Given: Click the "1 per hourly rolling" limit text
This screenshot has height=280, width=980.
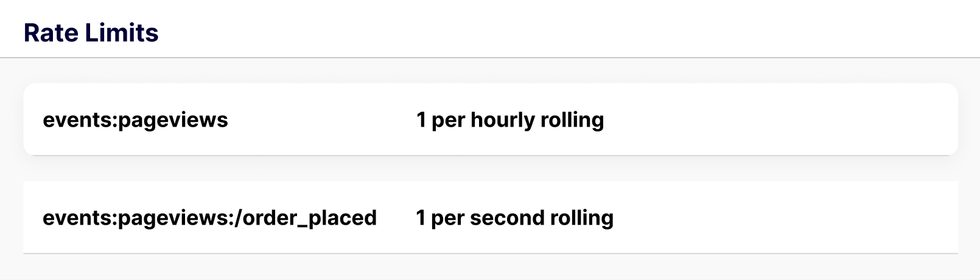Looking at the screenshot, I should (x=509, y=120).
